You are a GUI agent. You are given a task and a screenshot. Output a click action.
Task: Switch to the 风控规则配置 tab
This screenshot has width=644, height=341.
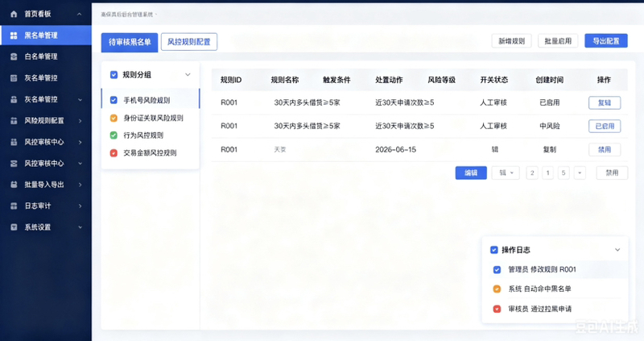[x=189, y=42]
